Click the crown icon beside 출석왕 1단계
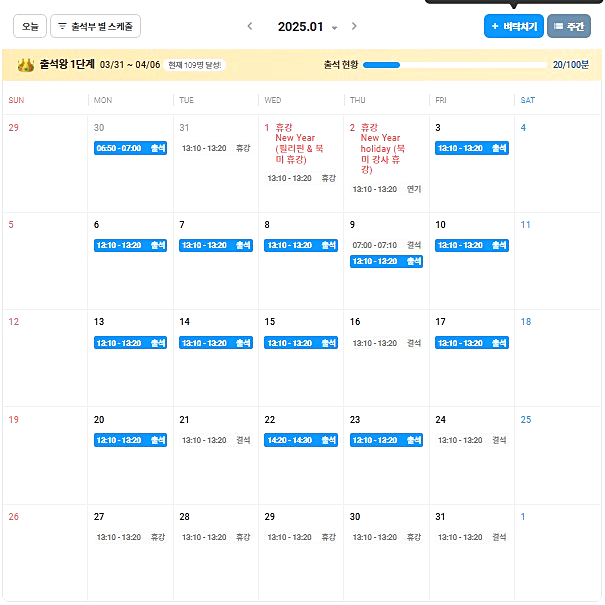The width and height of the screenshot is (605, 605). click(x=25, y=65)
